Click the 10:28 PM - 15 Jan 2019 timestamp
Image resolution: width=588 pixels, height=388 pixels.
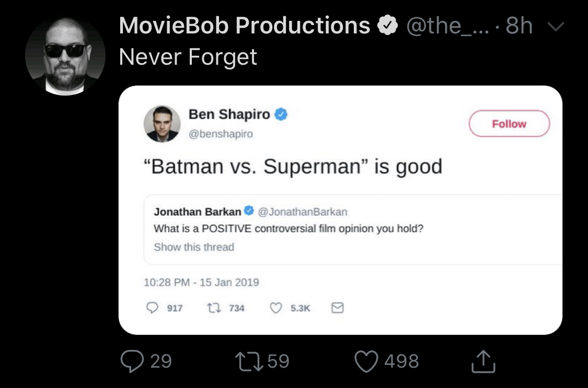[201, 283]
